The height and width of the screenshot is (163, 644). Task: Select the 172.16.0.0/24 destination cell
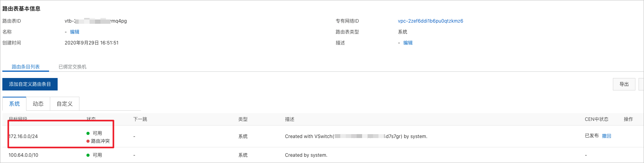click(x=23, y=136)
